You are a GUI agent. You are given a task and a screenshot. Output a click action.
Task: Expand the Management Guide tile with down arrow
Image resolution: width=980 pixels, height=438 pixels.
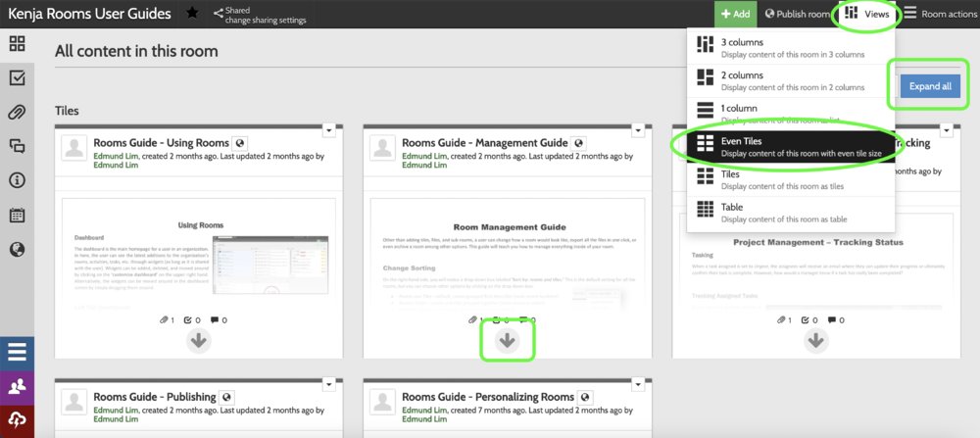click(x=507, y=341)
